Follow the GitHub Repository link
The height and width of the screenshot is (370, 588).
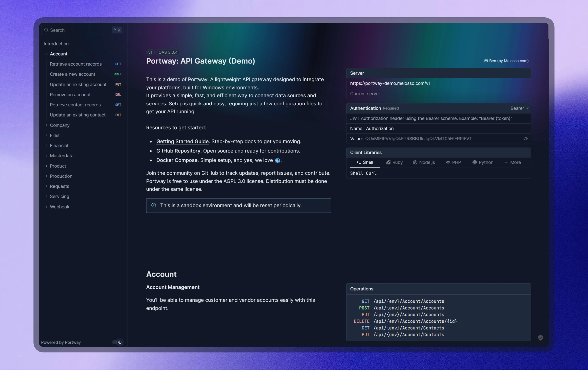pyautogui.click(x=178, y=151)
